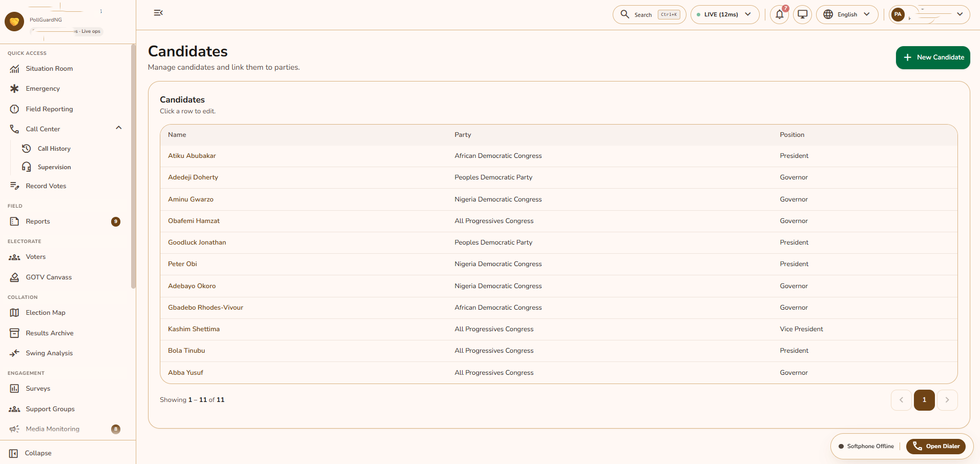Click the Emergency asterisk icon
This screenshot has width=980, height=464.
[14, 89]
